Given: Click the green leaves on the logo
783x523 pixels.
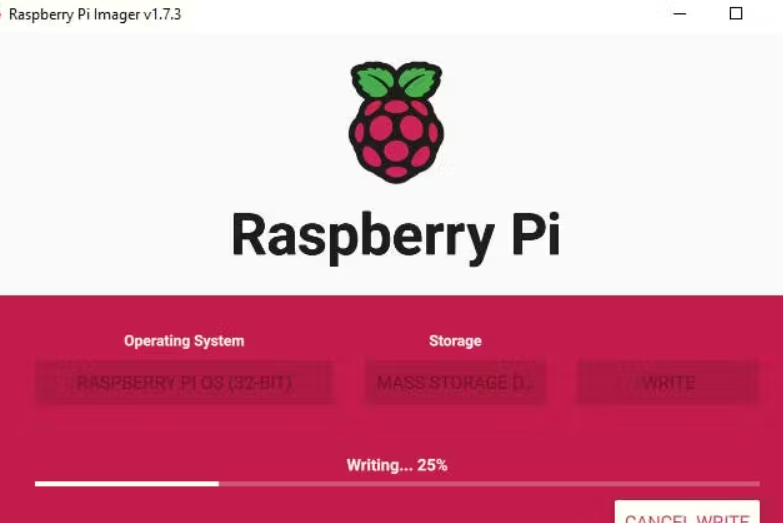Looking at the screenshot, I should tap(396, 80).
